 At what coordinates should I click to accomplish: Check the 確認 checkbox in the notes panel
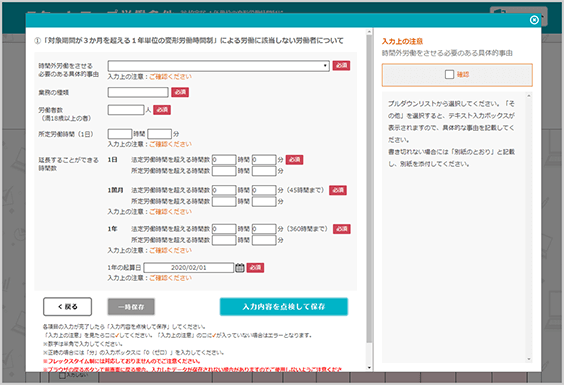449,74
